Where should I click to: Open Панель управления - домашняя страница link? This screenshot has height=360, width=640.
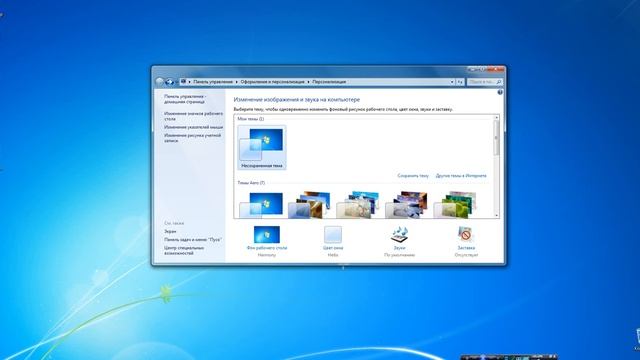[185, 99]
